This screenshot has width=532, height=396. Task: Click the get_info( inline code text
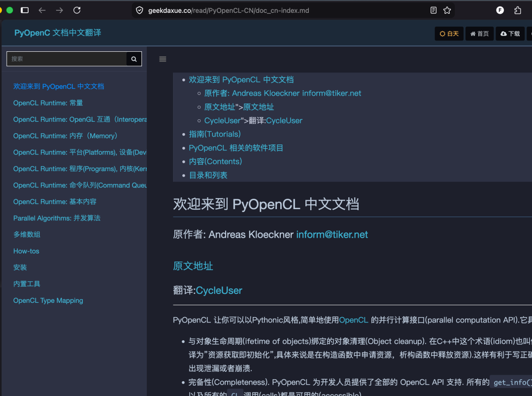point(512,382)
